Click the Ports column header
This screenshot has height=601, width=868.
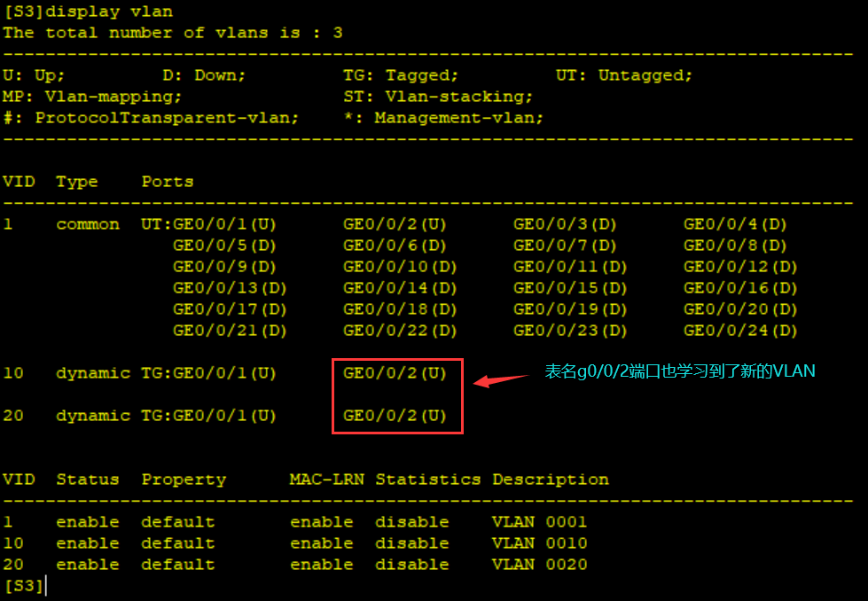pos(167,181)
